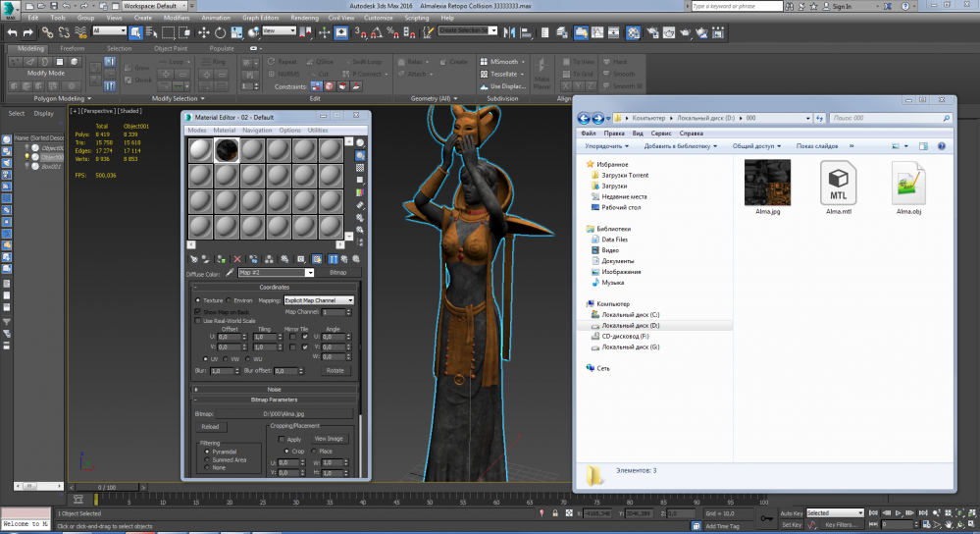
Task: Open the Modifiers menu
Action: tap(177, 18)
